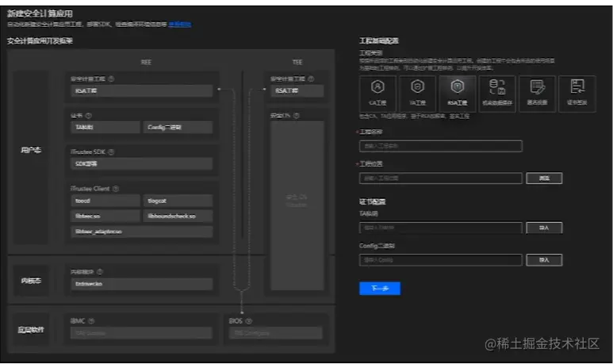The height and width of the screenshot is (364, 613).
Task: Click help icon beside 内核程序 label
Action: (100, 271)
